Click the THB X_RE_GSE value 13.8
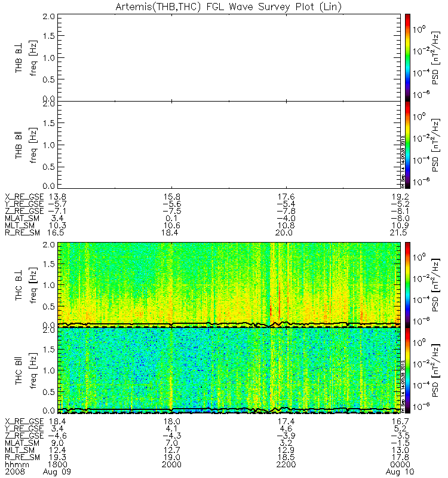This screenshot has width=448, height=478. coord(57,197)
